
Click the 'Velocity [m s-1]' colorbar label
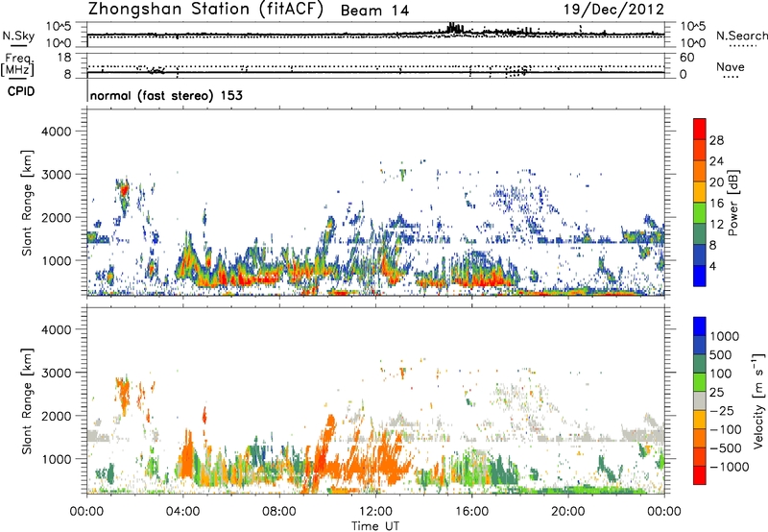pyautogui.click(x=758, y=400)
